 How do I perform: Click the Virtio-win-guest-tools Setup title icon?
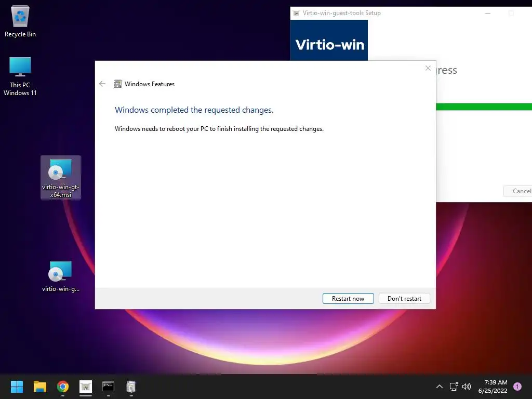click(296, 13)
